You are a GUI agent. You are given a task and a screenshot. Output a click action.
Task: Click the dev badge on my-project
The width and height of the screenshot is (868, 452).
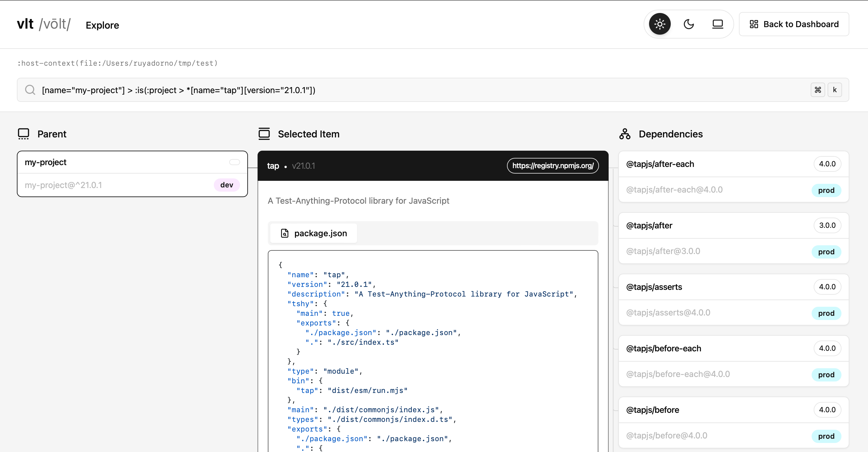click(227, 185)
